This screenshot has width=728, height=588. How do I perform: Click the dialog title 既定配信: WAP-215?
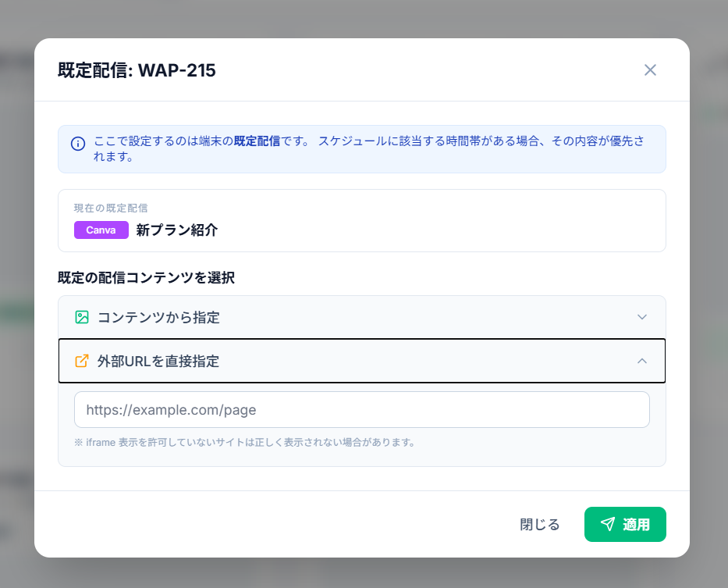click(137, 70)
